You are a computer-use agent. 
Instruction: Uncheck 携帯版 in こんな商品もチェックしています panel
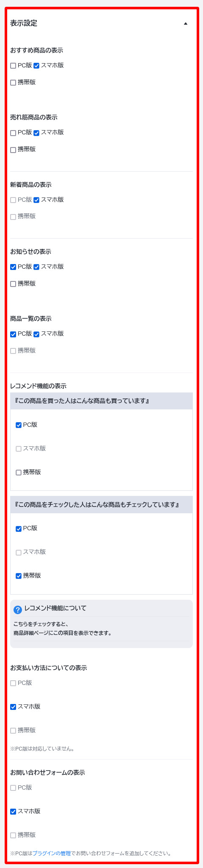19,576
